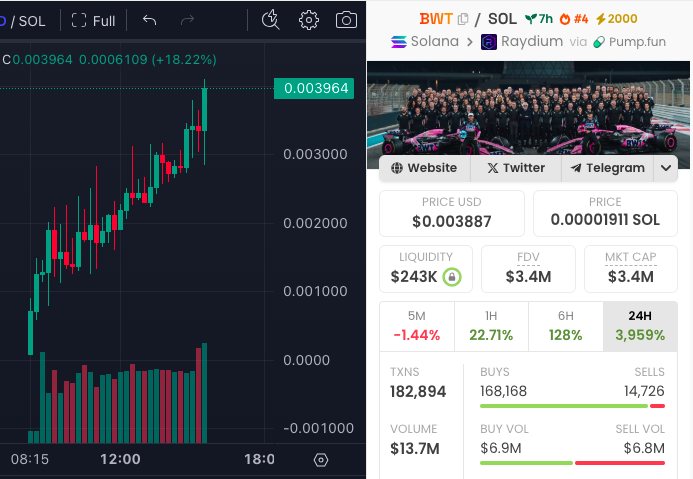Click the token header team photo

click(528, 108)
